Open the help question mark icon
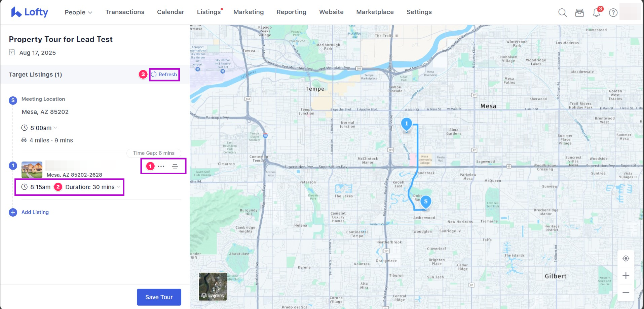The height and width of the screenshot is (309, 644). [613, 13]
